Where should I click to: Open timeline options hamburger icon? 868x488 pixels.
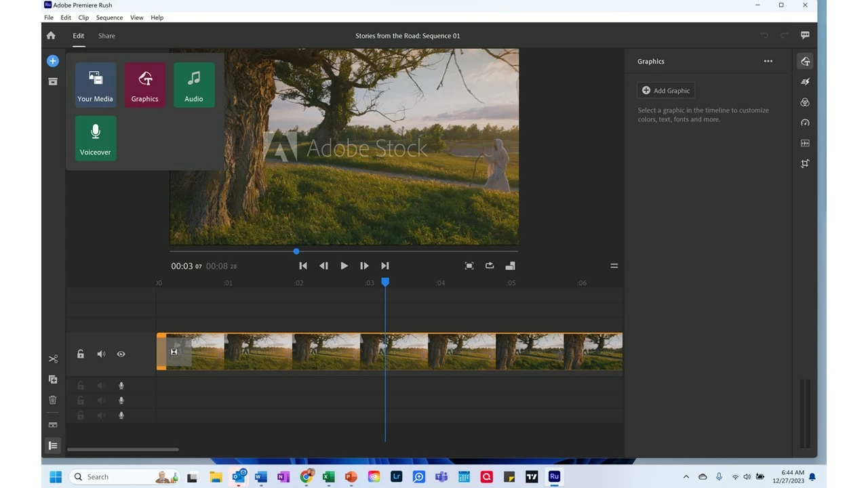[x=614, y=266]
